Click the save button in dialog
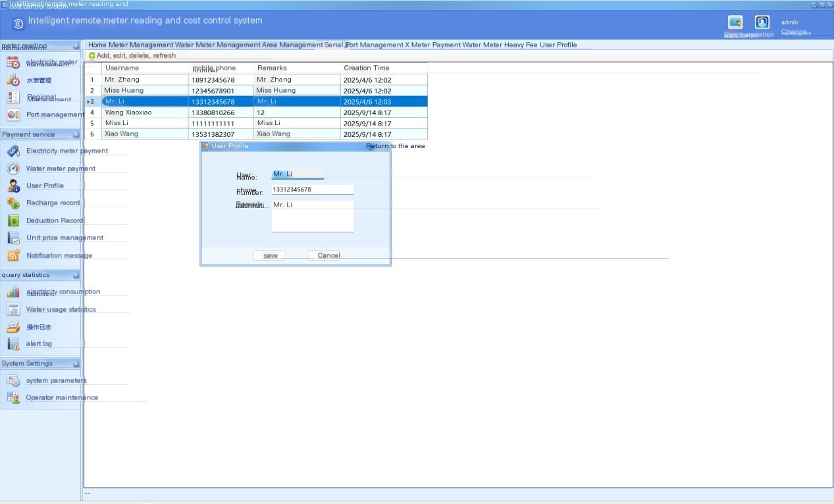Image resolution: width=834 pixels, height=504 pixels. click(269, 255)
